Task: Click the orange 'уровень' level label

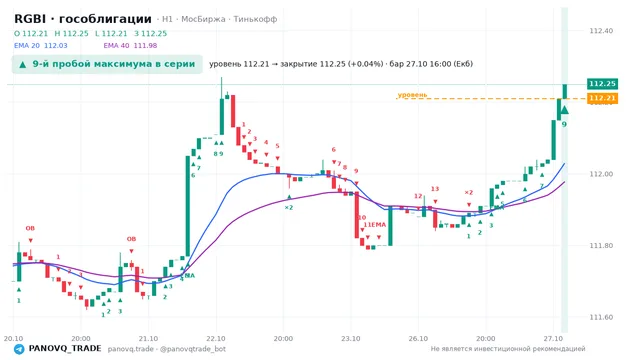Action: tap(412, 95)
